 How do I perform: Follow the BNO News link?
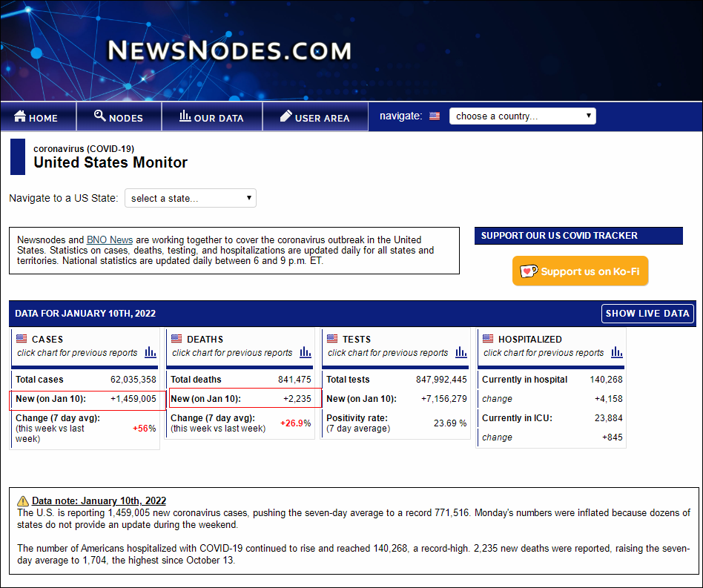tap(110, 240)
